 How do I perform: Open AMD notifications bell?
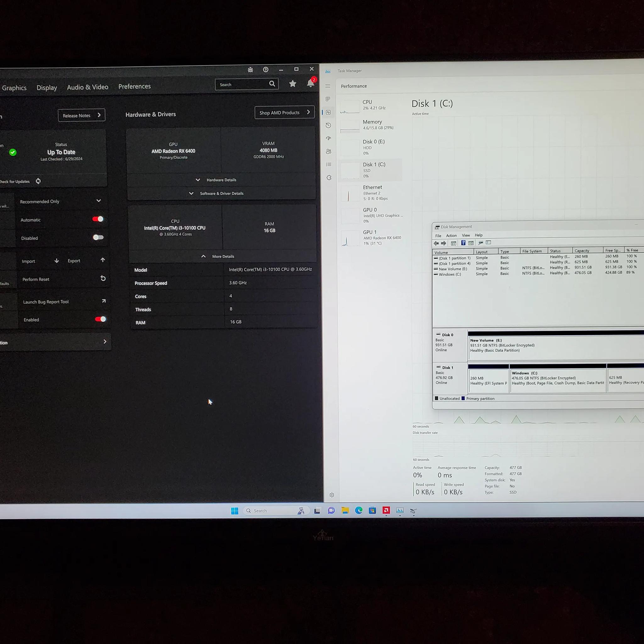[311, 83]
